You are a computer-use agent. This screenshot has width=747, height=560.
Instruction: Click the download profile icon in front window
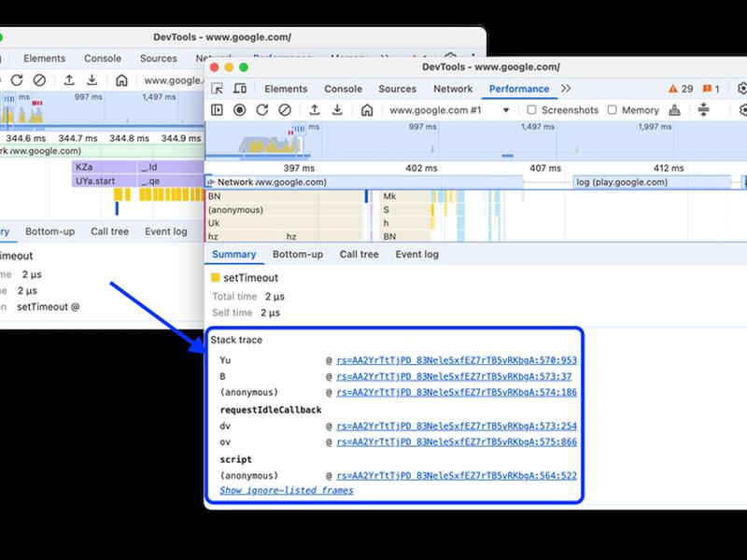[x=337, y=110]
